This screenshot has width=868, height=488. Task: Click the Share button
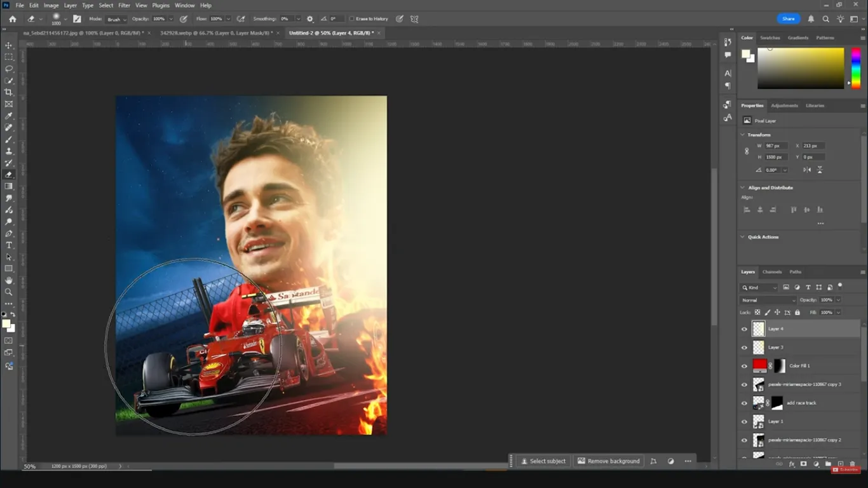pyautogui.click(x=789, y=19)
